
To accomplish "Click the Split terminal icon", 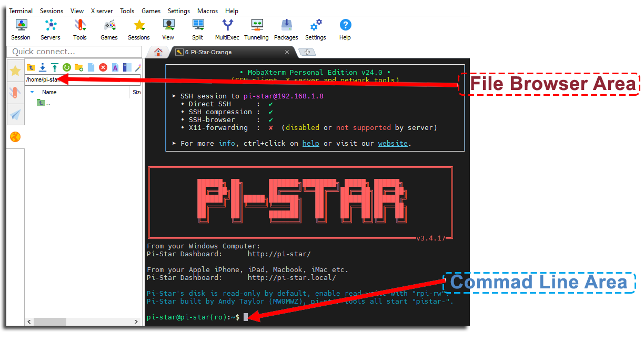I will [x=197, y=29].
